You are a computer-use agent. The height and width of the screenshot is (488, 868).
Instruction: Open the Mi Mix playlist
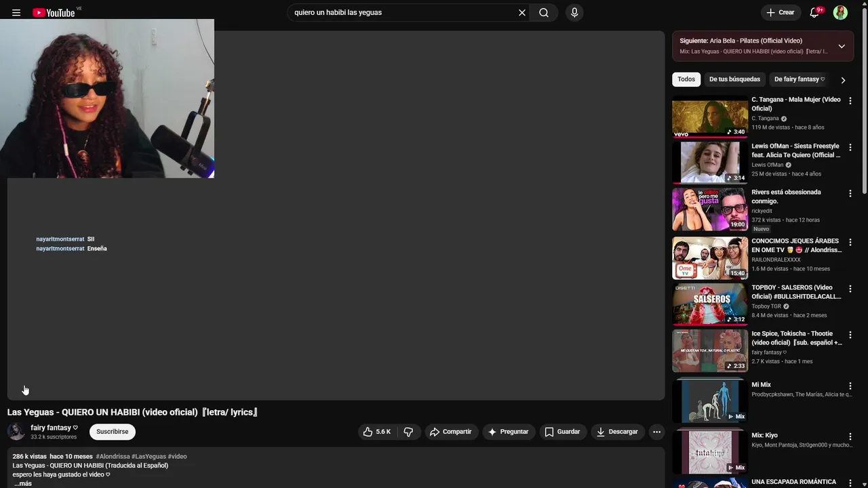click(x=710, y=401)
